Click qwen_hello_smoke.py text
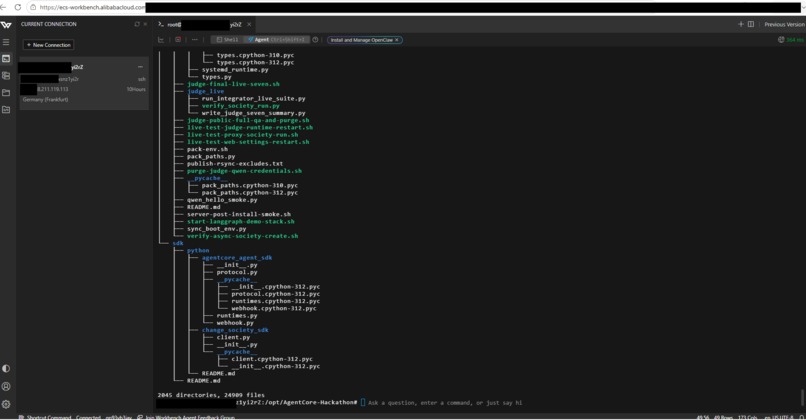806x420 pixels. coord(222,199)
